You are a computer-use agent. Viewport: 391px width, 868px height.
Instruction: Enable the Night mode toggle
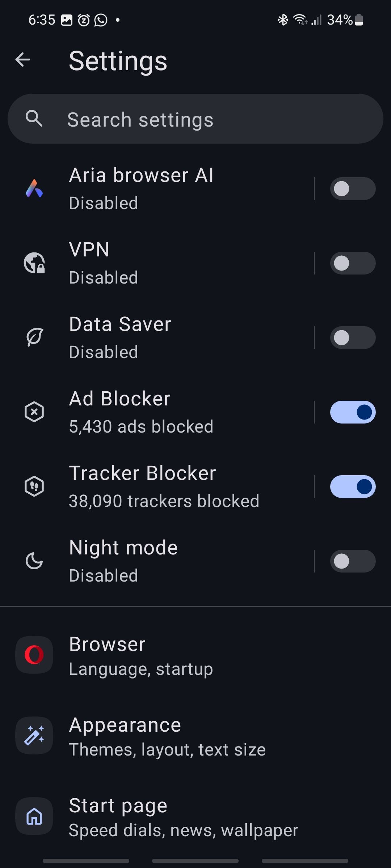coord(353,561)
